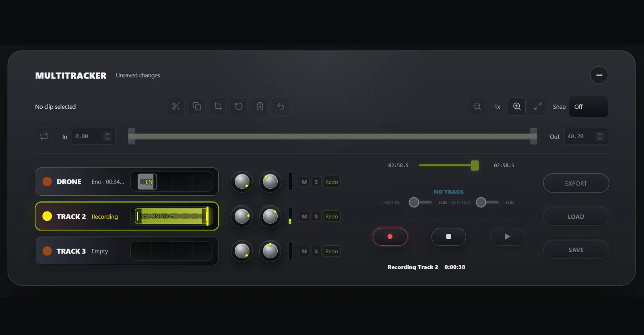This screenshot has height=335, width=644.
Task: Click the Fade Out slider knob
Action: (481, 202)
